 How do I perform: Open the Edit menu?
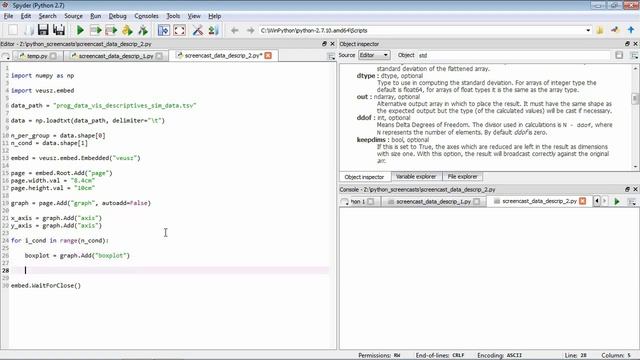click(x=26, y=16)
